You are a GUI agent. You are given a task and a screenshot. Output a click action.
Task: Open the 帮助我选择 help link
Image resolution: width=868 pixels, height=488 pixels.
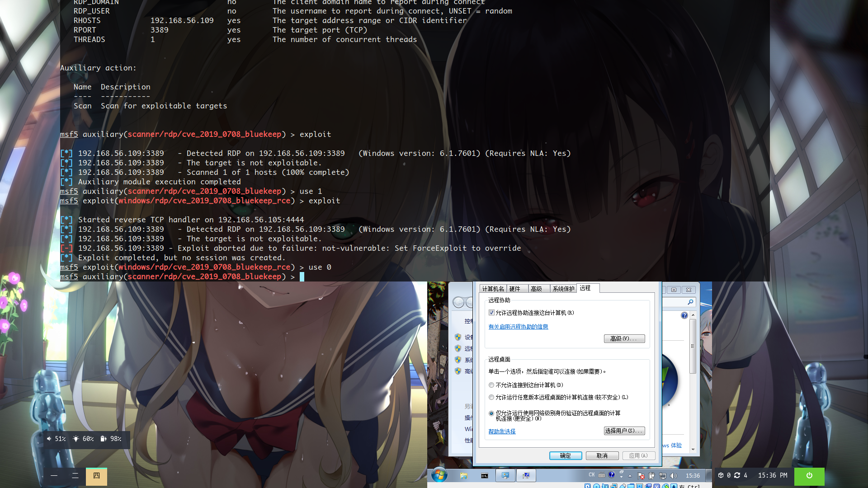tap(502, 431)
